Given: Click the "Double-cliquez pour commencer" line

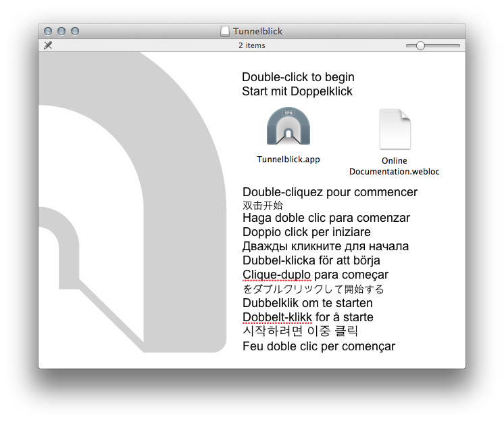Looking at the screenshot, I should pyautogui.click(x=330, y=192).
